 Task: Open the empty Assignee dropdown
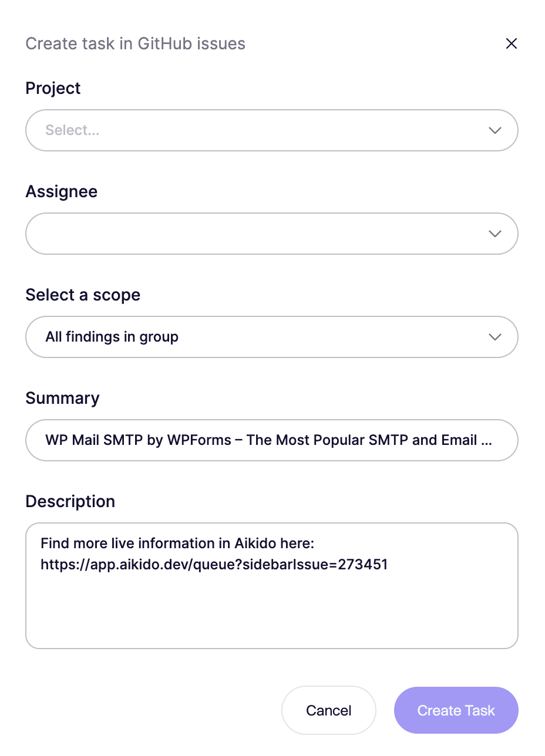click(x=272, y=234)
